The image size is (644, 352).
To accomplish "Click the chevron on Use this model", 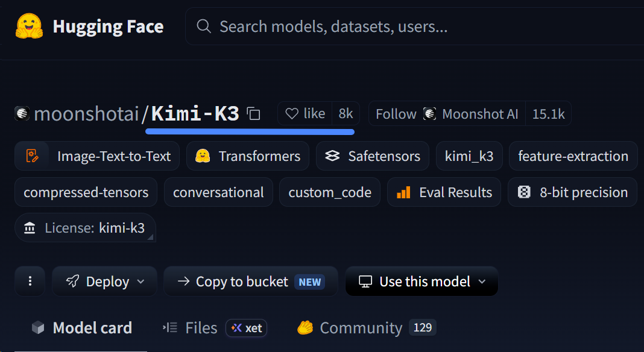I will [x=482, y=281].
